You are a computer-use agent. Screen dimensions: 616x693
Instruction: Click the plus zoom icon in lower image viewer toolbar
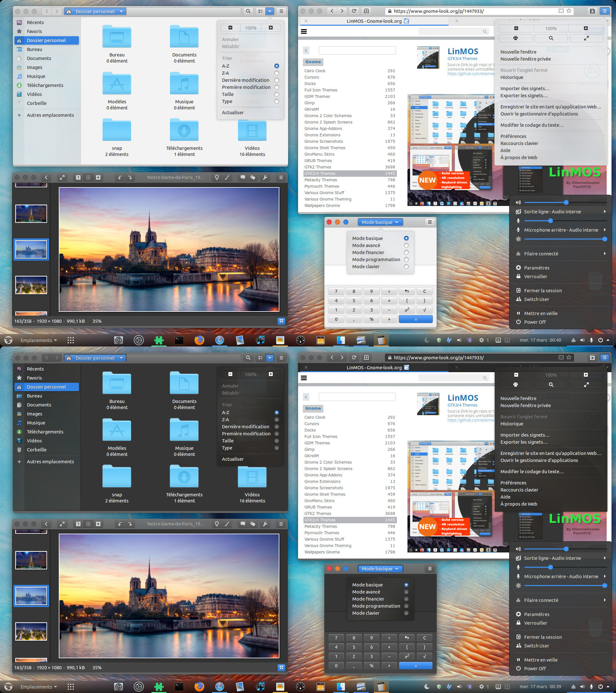point(98,524)
